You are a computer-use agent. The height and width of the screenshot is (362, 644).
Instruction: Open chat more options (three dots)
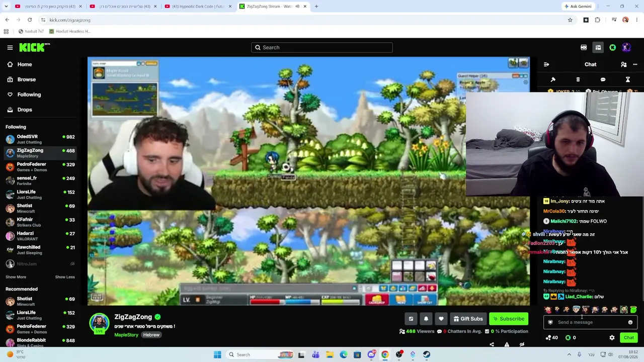[x=635, y=64]
